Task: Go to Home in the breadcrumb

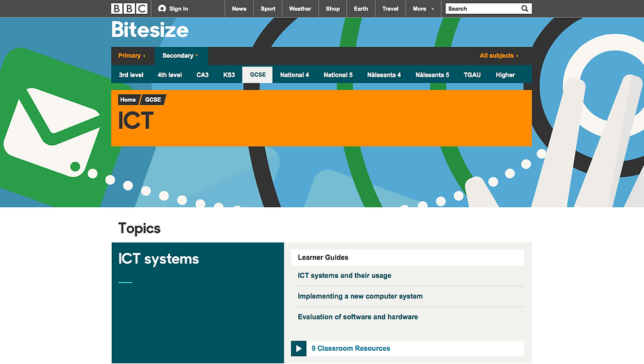Action: (x=127, y=99)
